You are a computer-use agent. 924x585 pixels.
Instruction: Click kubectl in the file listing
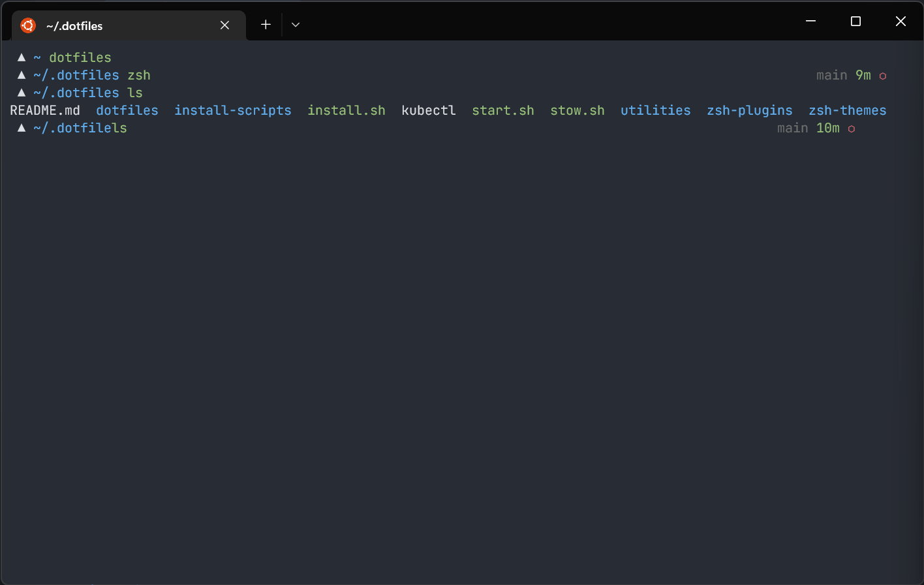tap(428, 110)
